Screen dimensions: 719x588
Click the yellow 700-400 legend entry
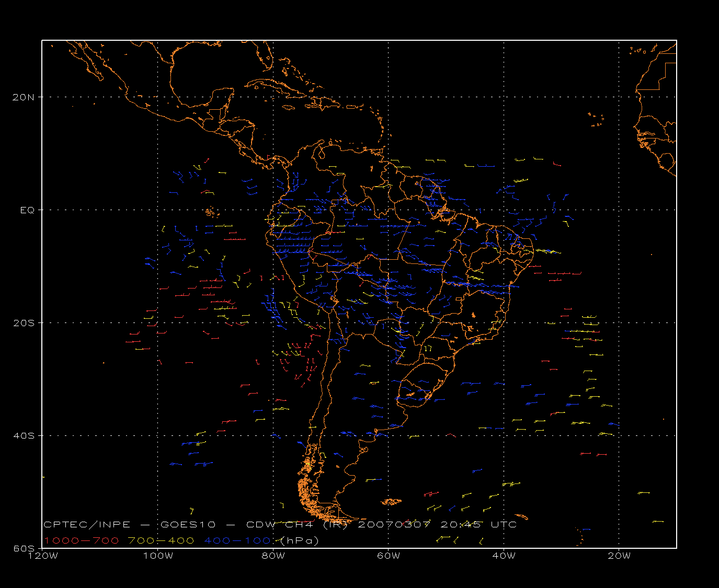161,540
